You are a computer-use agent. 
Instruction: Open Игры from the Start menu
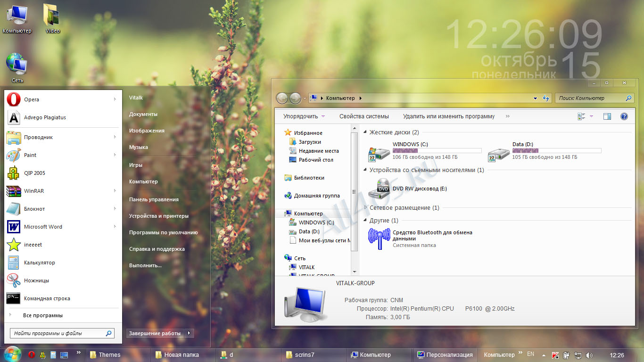click(136, 165)
